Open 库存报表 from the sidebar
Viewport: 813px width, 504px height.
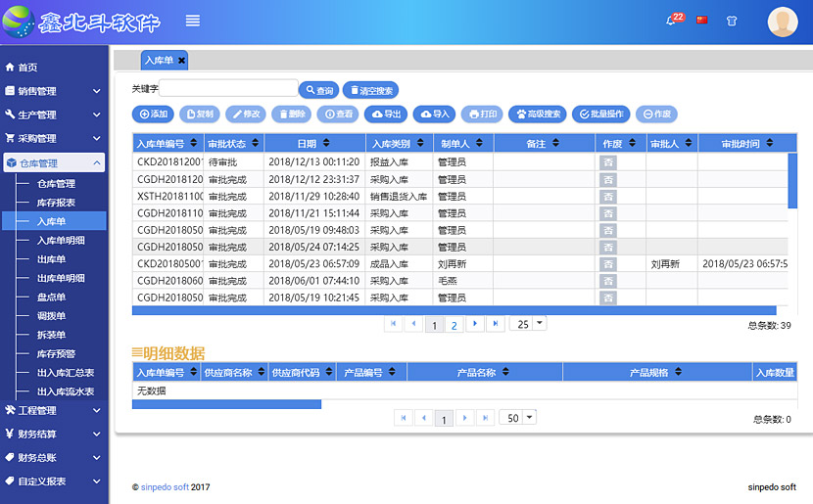coord(56,203)
